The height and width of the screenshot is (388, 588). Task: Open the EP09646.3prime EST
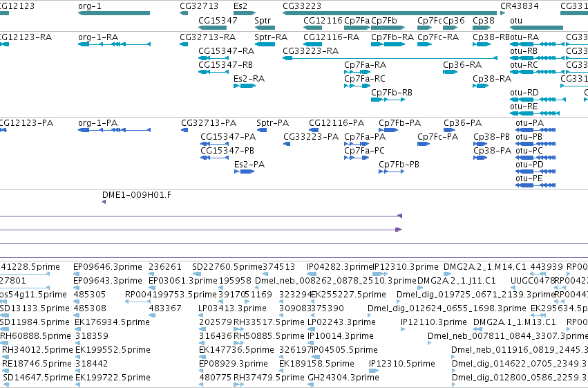pos(77,275)
